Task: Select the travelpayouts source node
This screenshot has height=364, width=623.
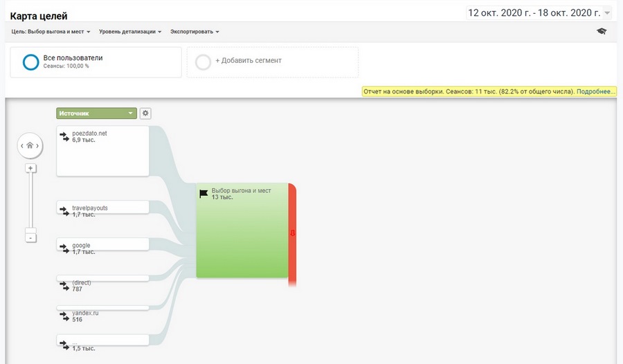Action: click(x=102, y=207)
